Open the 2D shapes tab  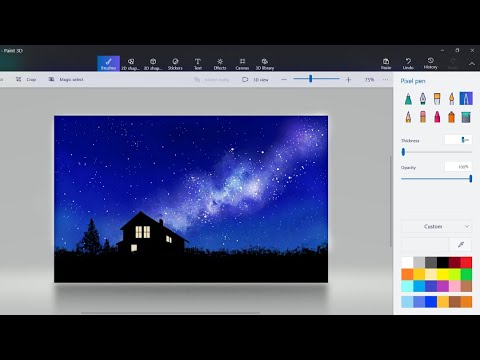(x=131, y=63)
